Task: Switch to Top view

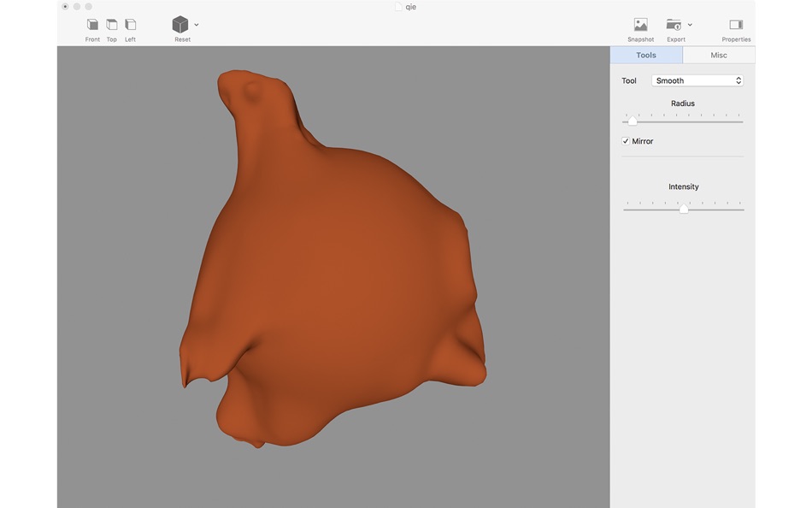Action: 111,25
